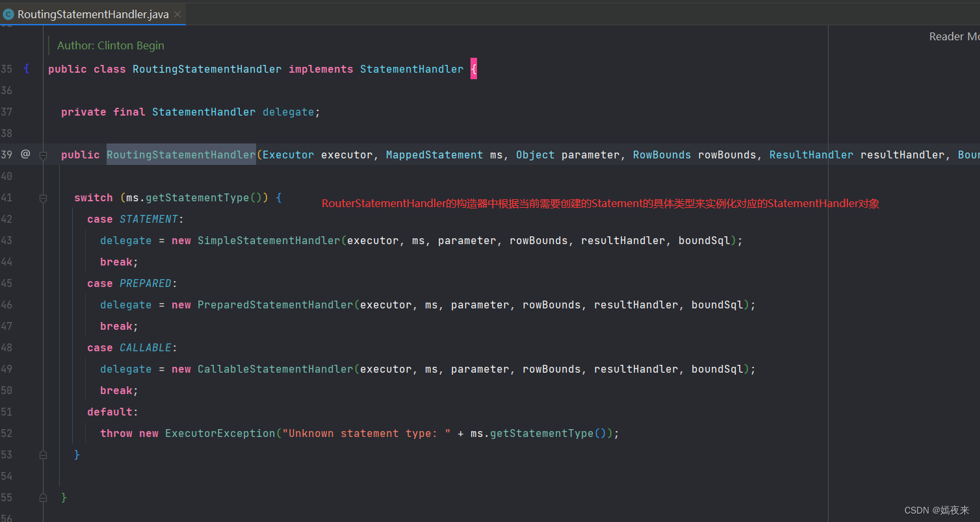The image size is (980, 522).
Task: Click the Java class icon on the tab
Action: [8, 14]
